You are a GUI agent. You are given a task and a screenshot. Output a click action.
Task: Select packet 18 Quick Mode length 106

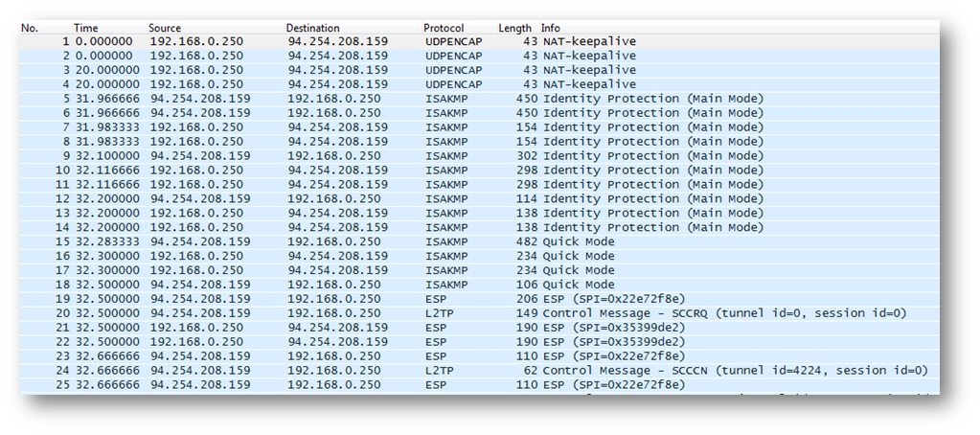tap(479, 286)
